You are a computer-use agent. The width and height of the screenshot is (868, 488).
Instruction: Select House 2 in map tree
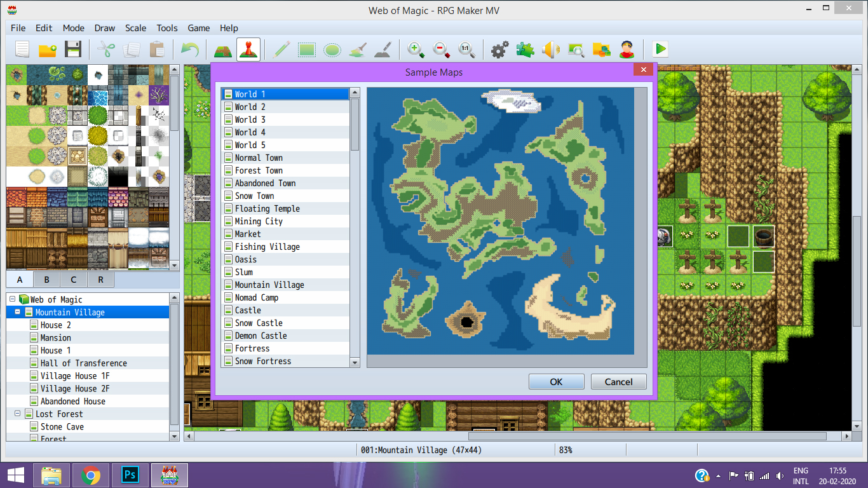tap(88, 325)
